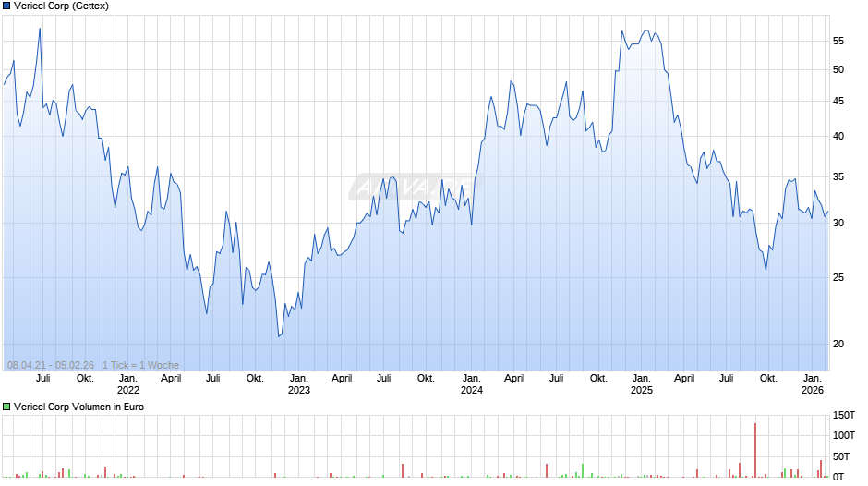
Task: Click the 2022 year label on time axis
Action: (127, 390)
